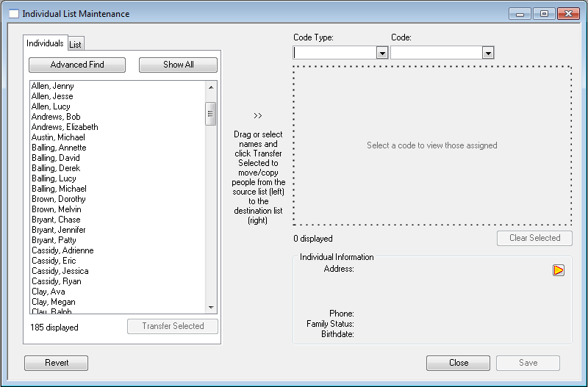588x387 pixels.
Task: Close the dialog with the Close button
Action: pos(458,363)
